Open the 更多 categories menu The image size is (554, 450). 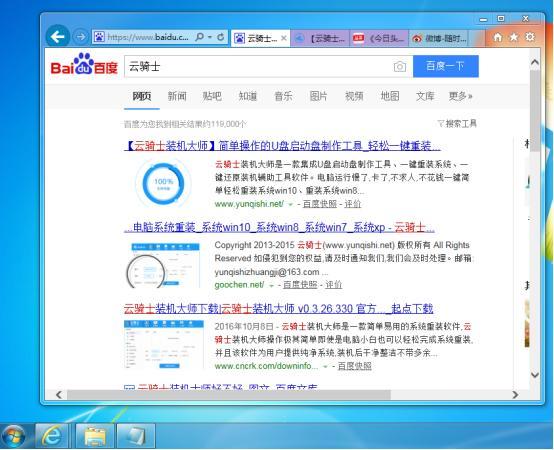point(460,96)
